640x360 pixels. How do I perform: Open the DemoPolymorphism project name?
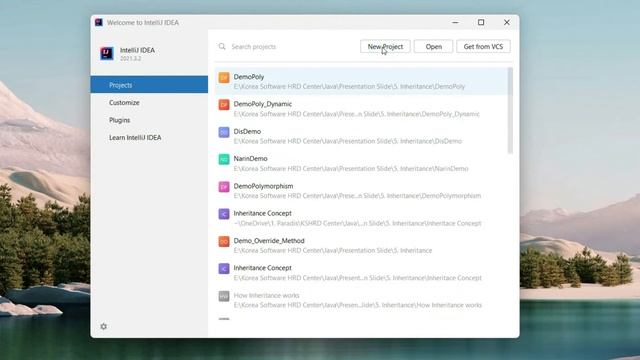point(263,186)
